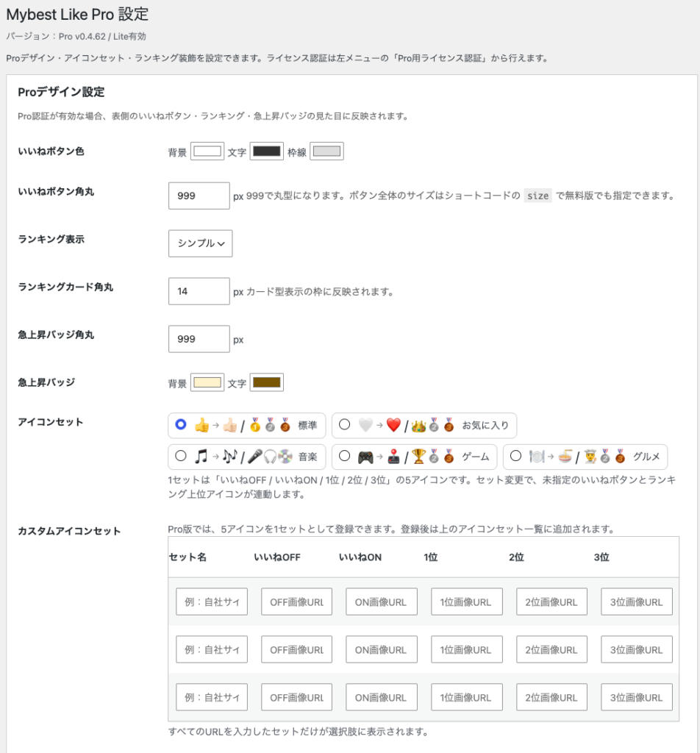Choose the ゲーム icon set radio button

click(x=344, y=456)
